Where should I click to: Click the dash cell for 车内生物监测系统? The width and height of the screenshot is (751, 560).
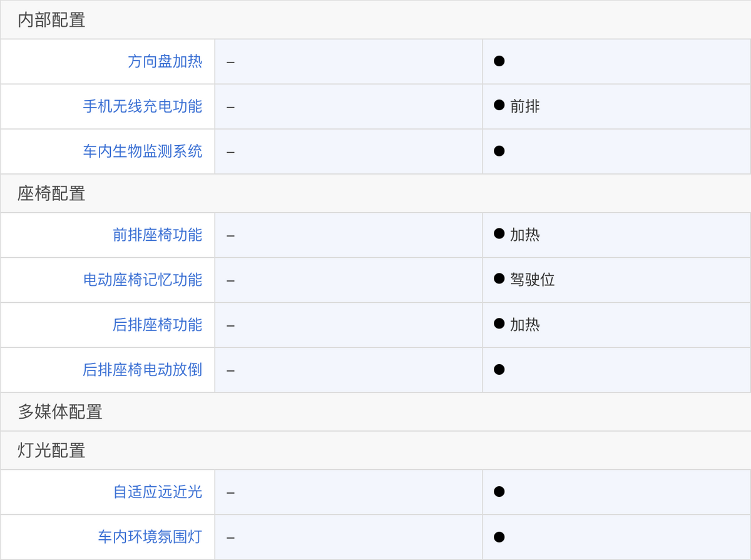pyautogui.click(x=349, y=151)
